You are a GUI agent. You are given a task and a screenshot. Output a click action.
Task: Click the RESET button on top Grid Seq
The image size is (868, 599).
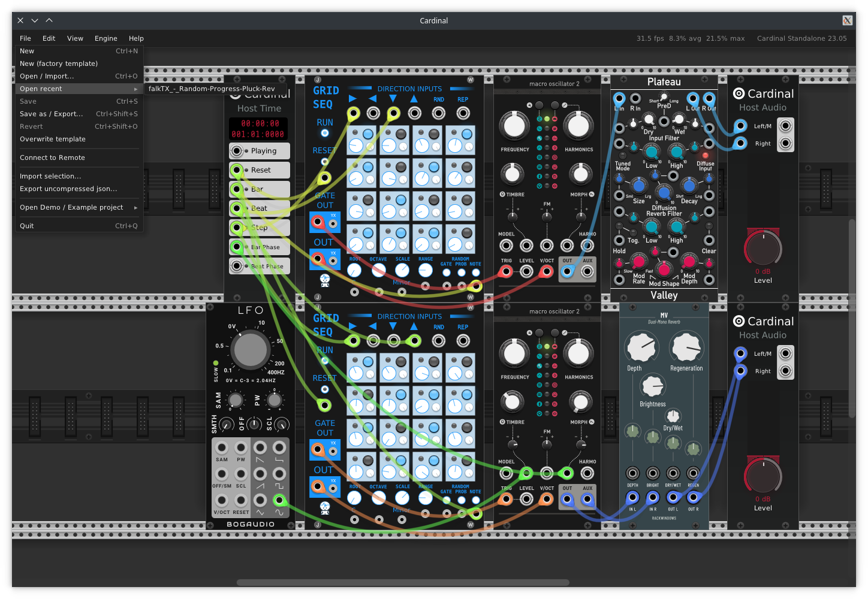tap(325, 161)
